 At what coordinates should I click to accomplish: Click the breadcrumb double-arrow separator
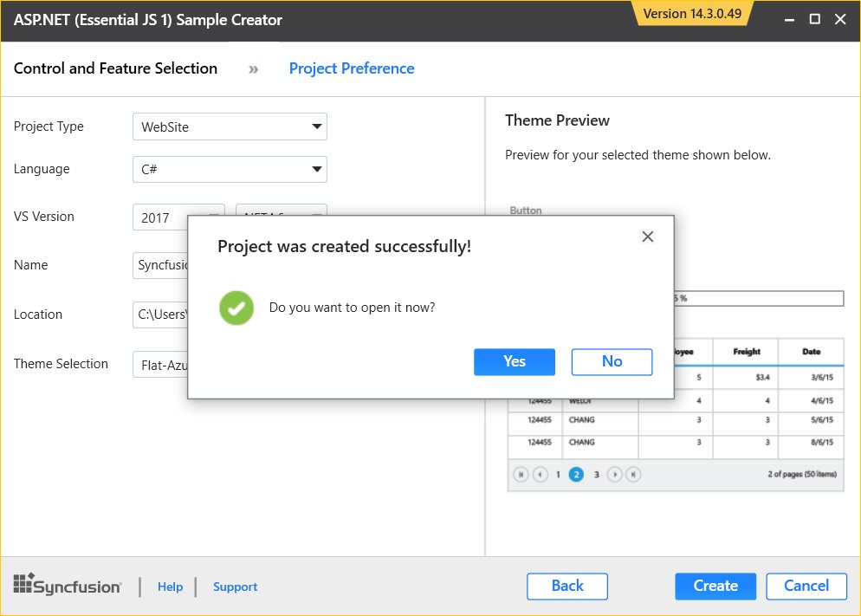pos(253,69)
